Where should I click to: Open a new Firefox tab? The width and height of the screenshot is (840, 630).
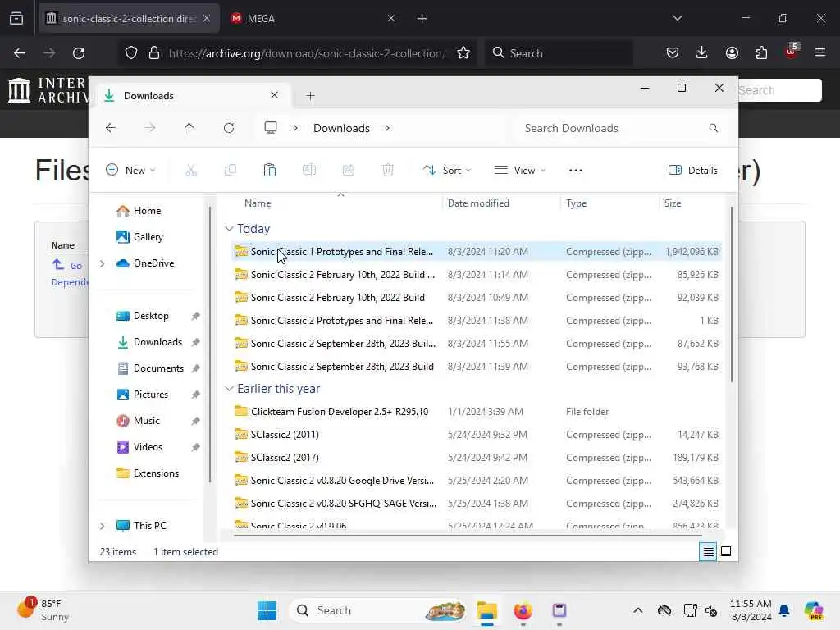coord(422,19)
